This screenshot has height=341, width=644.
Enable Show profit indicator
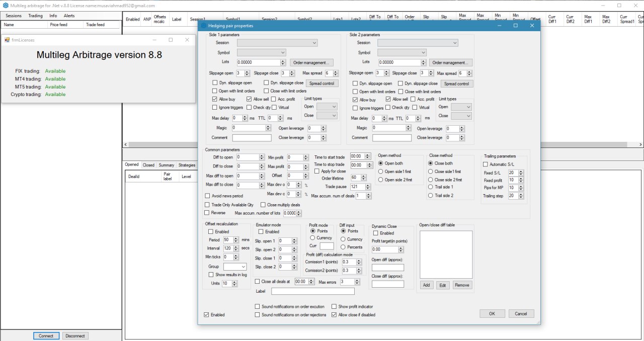click(334, 306)
